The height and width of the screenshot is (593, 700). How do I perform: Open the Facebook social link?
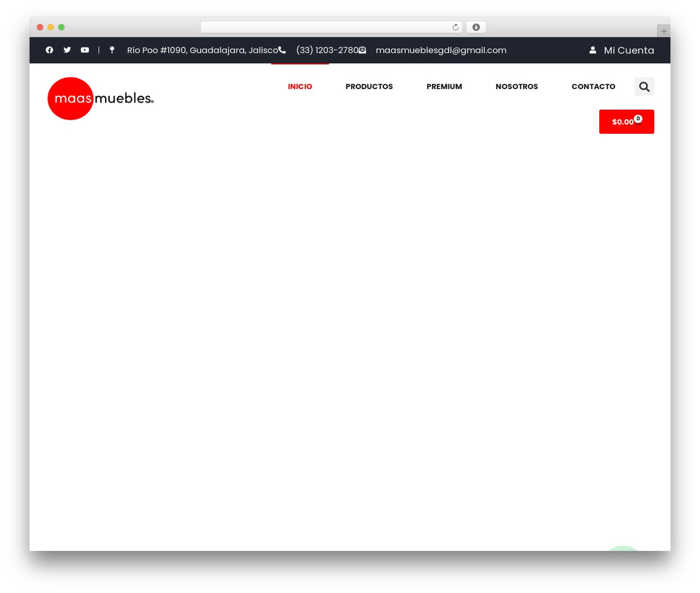(x=49, y=50)
